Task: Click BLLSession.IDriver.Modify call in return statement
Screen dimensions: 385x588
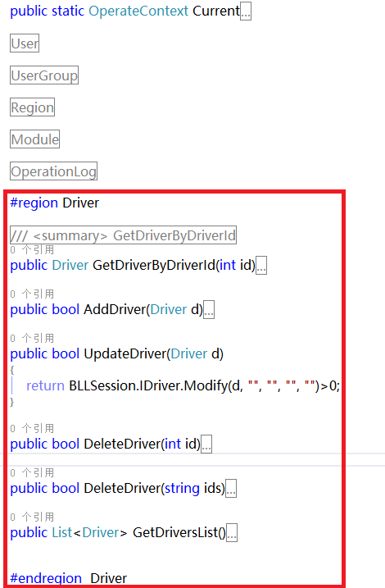Action: [148, 385]
